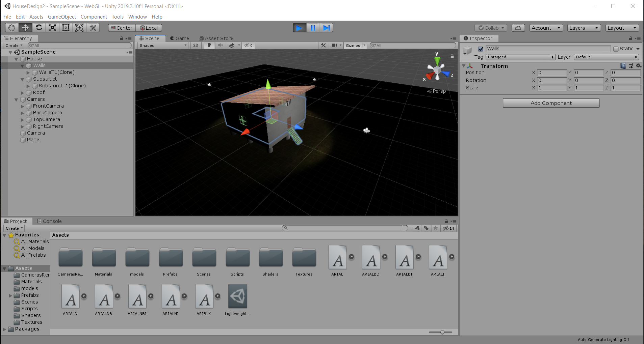Enable the Static checkbox
Screen dimensions: 644x344
(616, 49)
